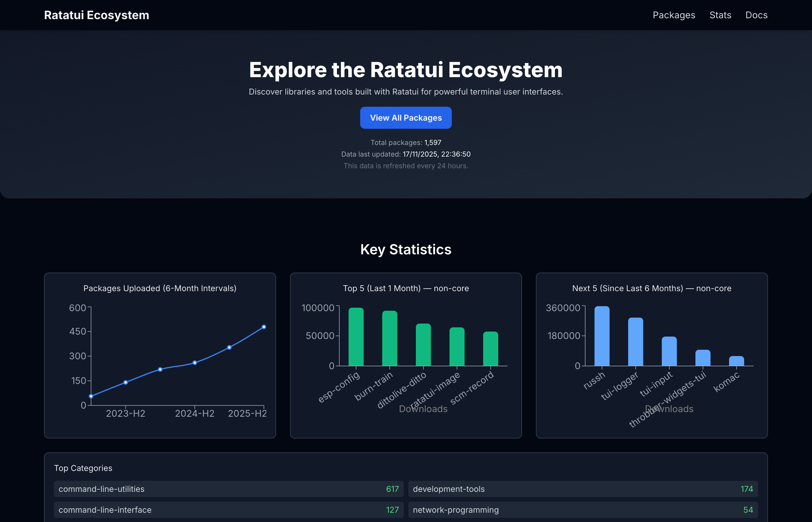Click the scm-record download bar
812x522 pixels.
(x=490, y=349)
